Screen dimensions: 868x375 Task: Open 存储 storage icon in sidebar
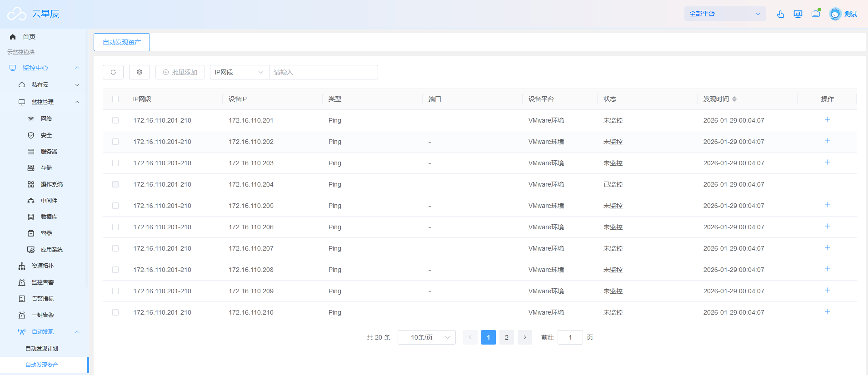click(x=31, y=168)
